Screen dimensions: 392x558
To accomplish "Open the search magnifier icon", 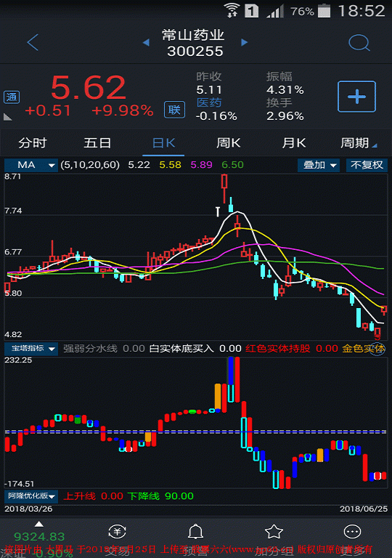I will 359,43.
